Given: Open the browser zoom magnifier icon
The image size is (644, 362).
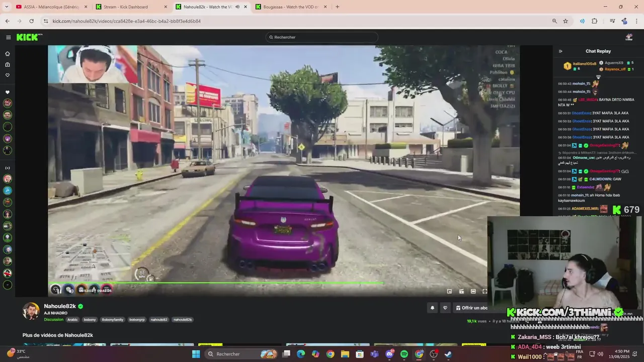Looking at the screenshot, I should 554,21.
